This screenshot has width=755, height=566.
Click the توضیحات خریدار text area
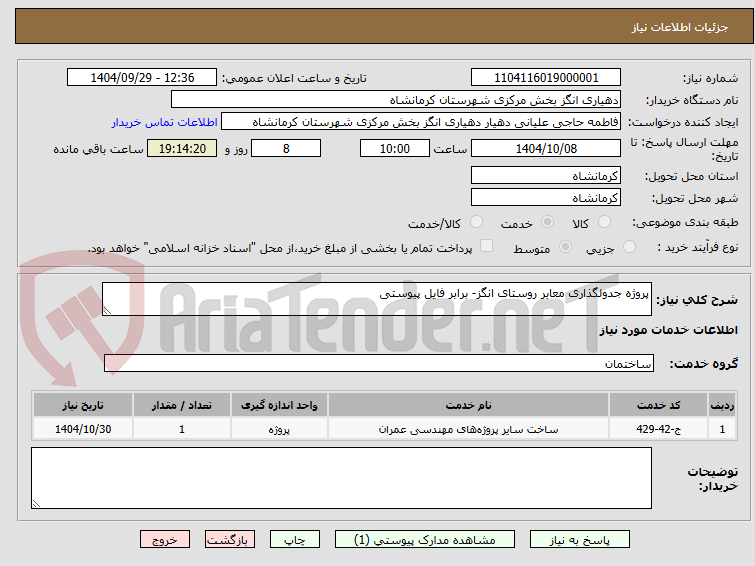pos(341,478)
